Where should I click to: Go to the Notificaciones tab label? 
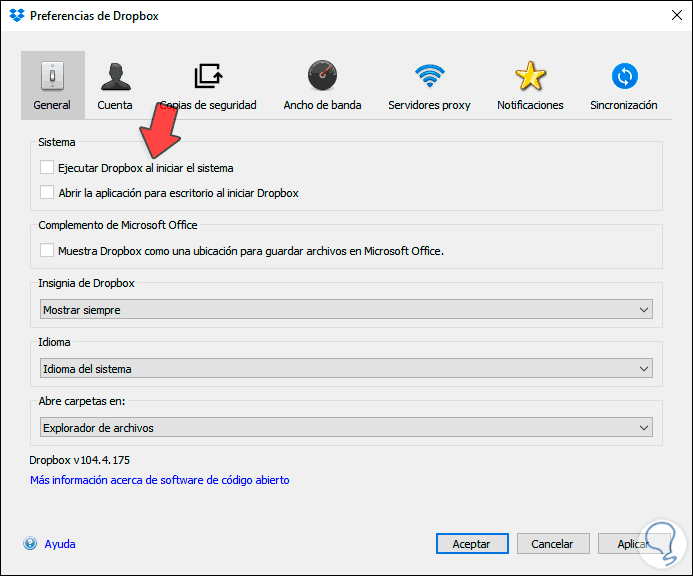[x=530, y=105]
